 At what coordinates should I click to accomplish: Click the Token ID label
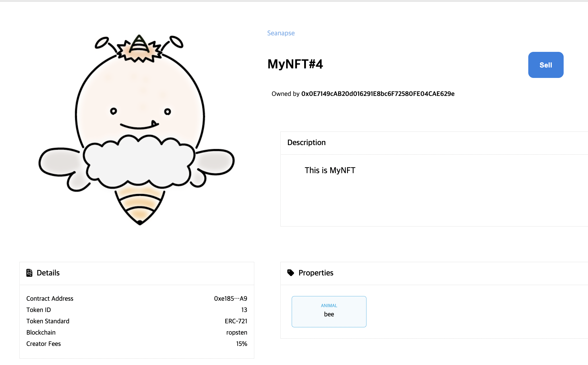click(x=39, y=310)
